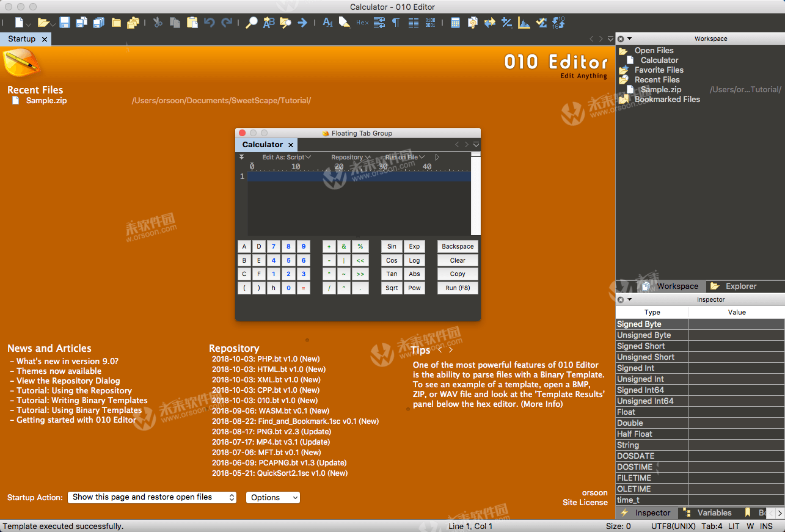Viewport: 785px width, 532px height.
Task: Open the Checksum plus-minus icon
Action: (506, 23)
